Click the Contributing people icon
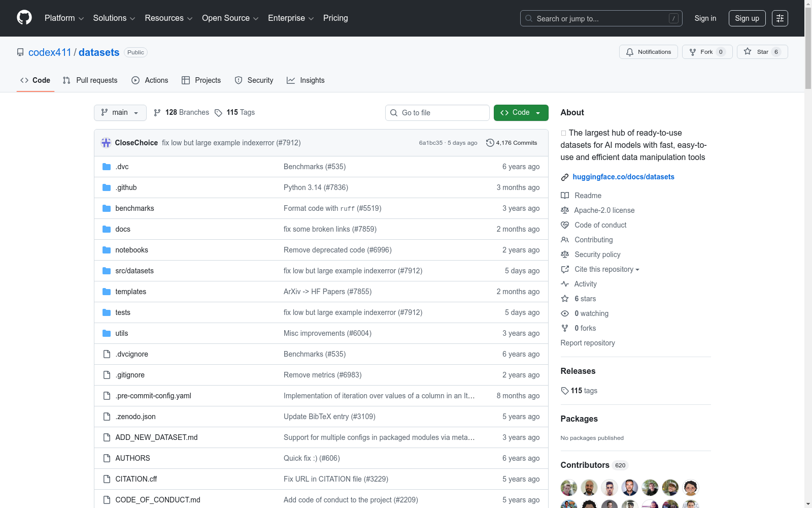The image size is (812, 508). click(565, 240)
